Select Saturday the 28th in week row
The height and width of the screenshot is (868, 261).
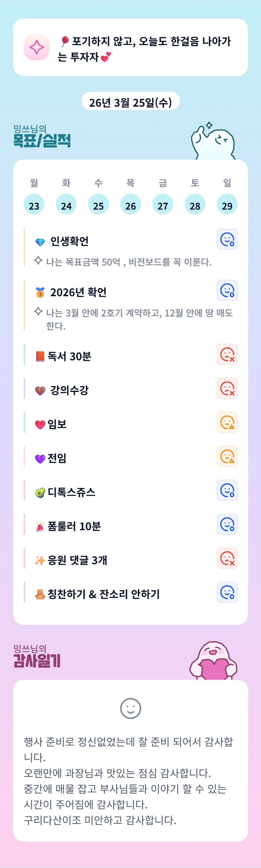pos(195,205)
